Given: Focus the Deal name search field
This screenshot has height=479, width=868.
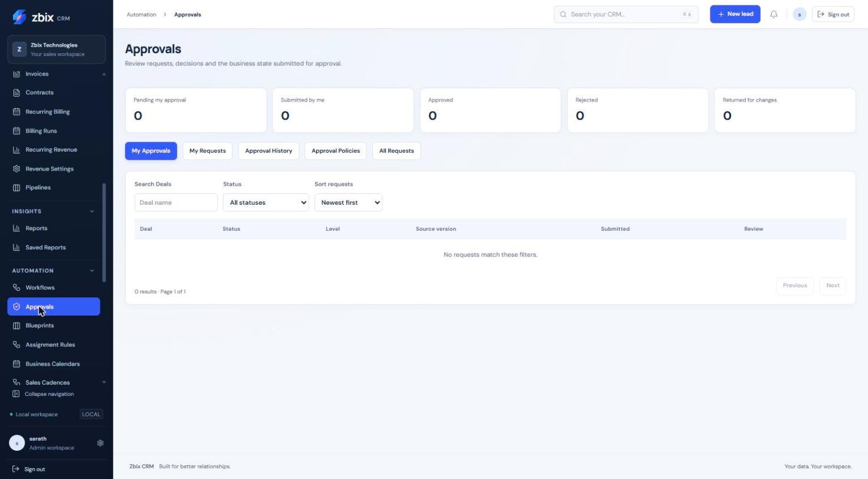Looking at the screenshot, I should click(x=176, y=202).
